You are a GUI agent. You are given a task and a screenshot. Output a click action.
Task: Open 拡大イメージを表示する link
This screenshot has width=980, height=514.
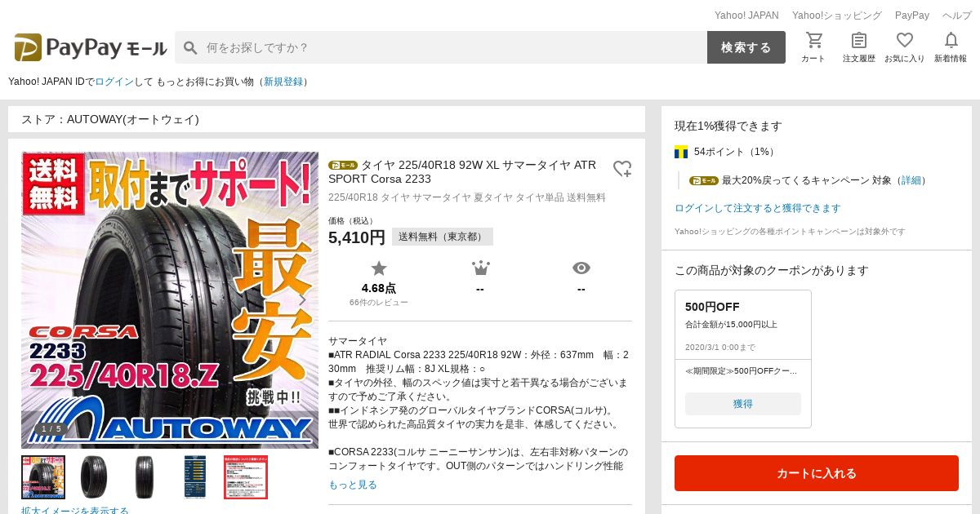point(75,511)
